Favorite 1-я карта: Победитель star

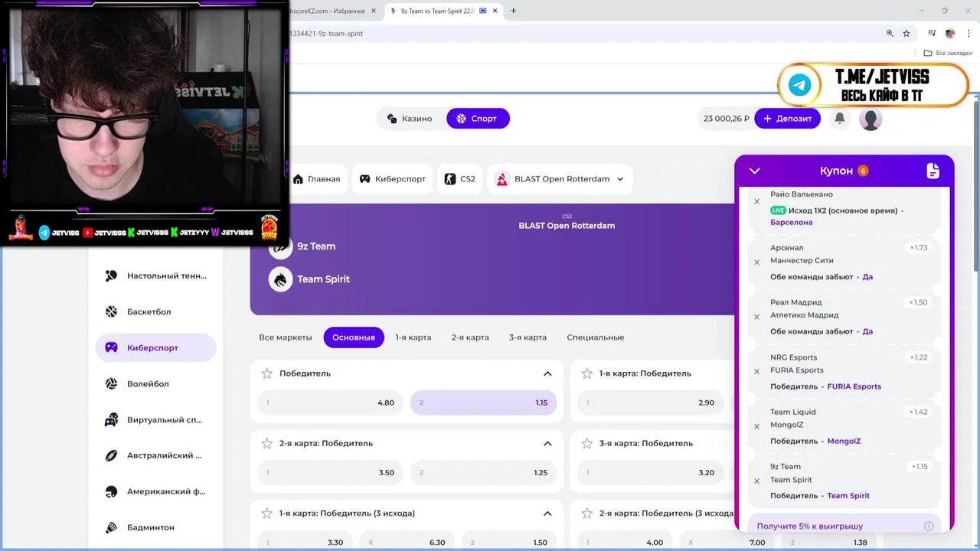coord(586,373)
